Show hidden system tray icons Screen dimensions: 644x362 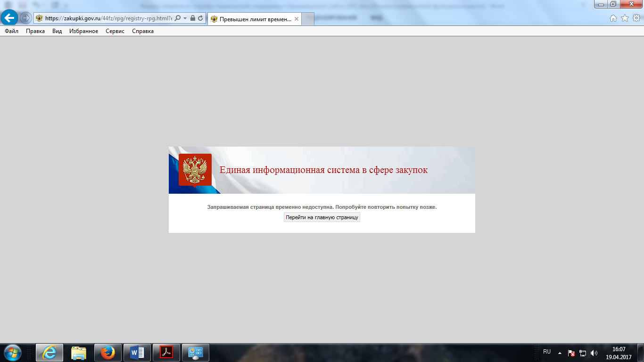coord(560,353)
